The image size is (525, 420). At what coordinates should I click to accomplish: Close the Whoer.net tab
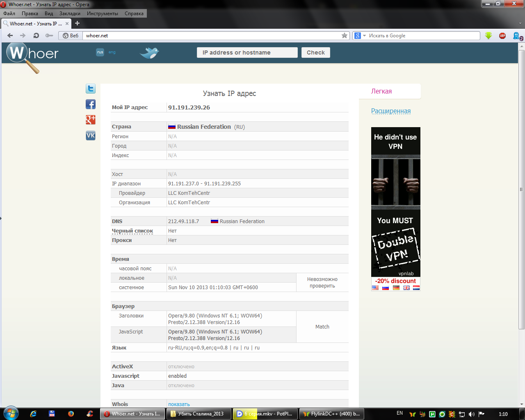(x=67, y=24)
